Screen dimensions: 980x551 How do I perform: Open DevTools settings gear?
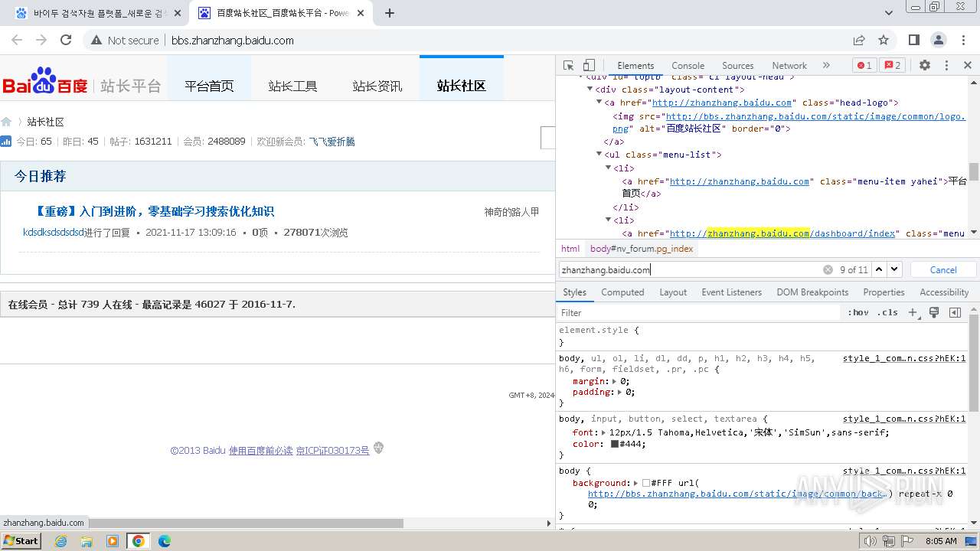(x=925, y=66)
